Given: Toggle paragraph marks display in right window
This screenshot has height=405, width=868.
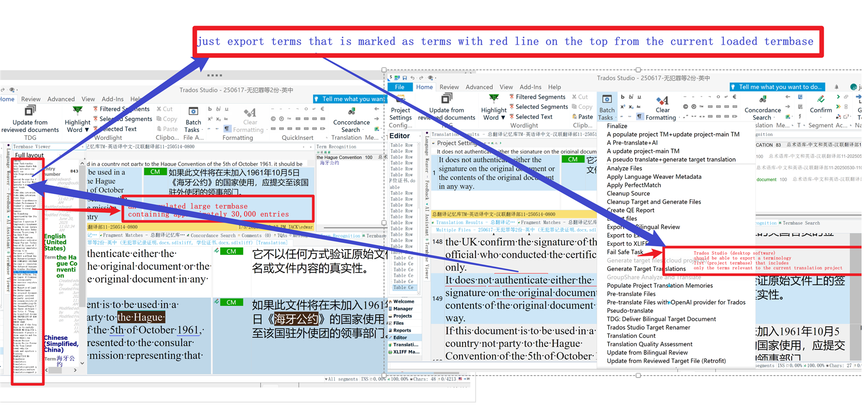Looking at the screenshot, I should (x=639, y=116).
